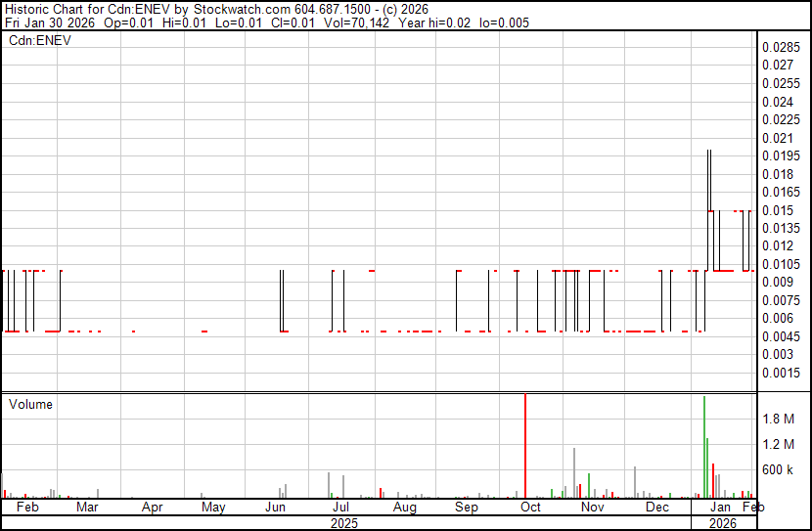Image resolution: width=812 pixels, height=531 pixels.
Task: Click the 1.8 M volume axis label
Action: pos(779,419)
